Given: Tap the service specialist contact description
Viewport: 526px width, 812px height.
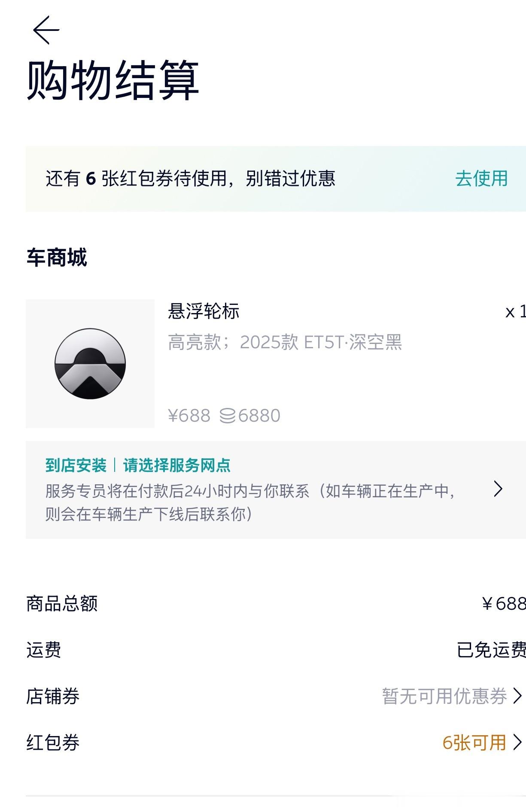Looking at the screenshot, I should [x=250, y=502].
